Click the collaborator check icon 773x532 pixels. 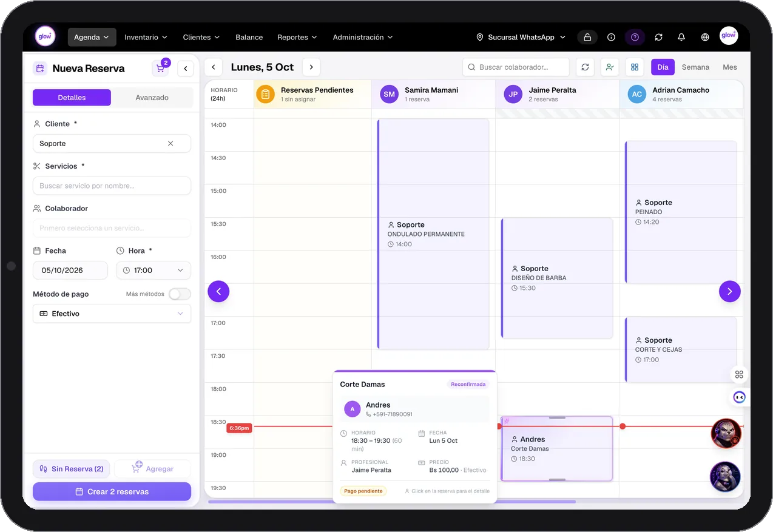point(610,67)
